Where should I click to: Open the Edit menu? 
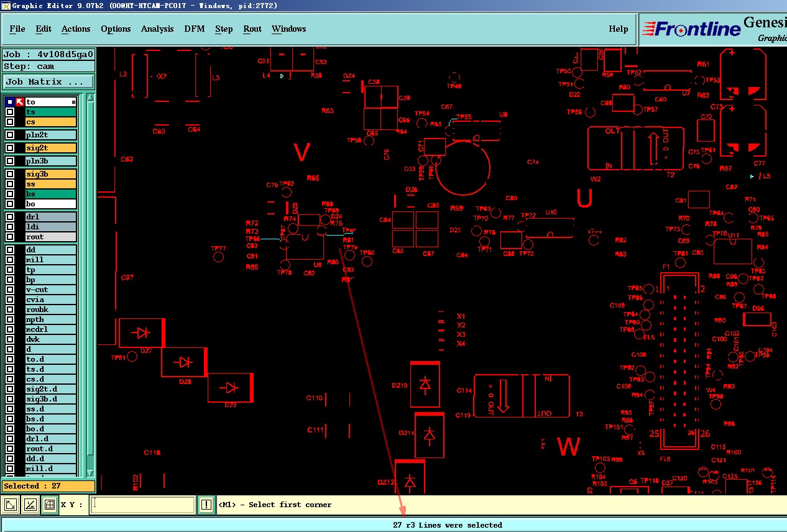tap(44, 29)
